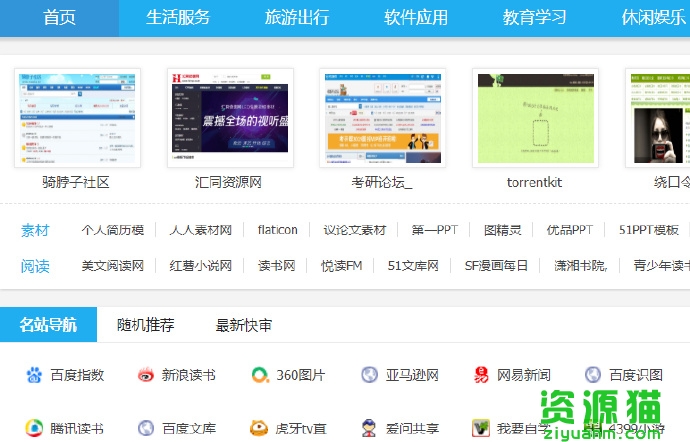Open the 人人素材网 link
The height and width of the screenshot is (442, 690).
(201, 230)
